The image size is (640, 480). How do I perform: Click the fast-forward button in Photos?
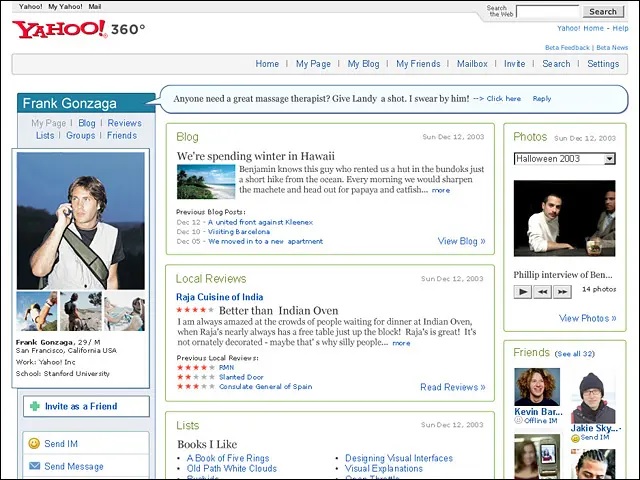click(x=562, y=291)
